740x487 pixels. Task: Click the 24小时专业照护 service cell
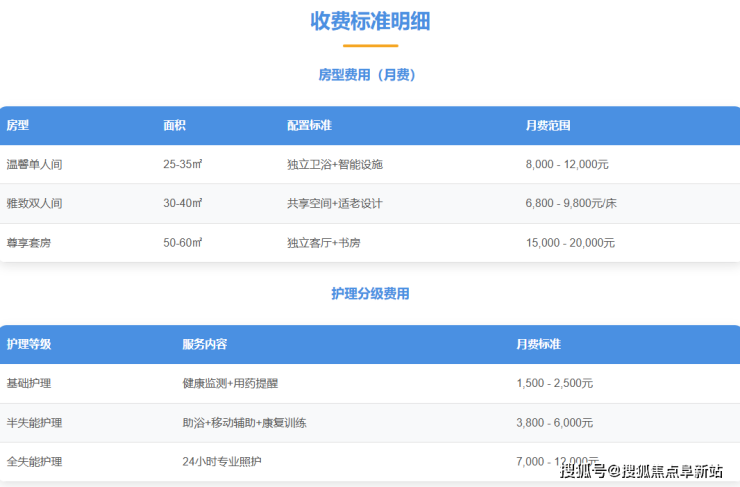222,462
